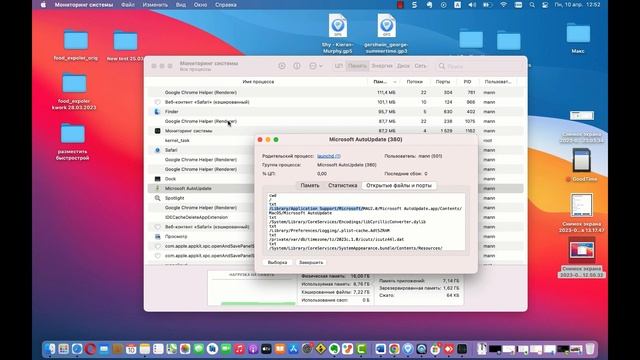
Task: Open Podcasts from the Dock
Action: tap(253, 349)
